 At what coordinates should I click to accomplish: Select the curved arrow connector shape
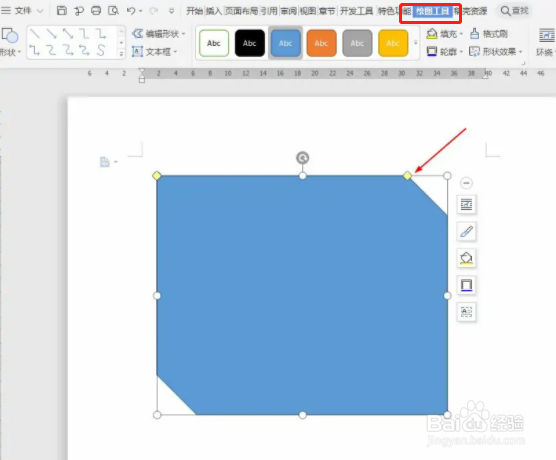[68, 50]
